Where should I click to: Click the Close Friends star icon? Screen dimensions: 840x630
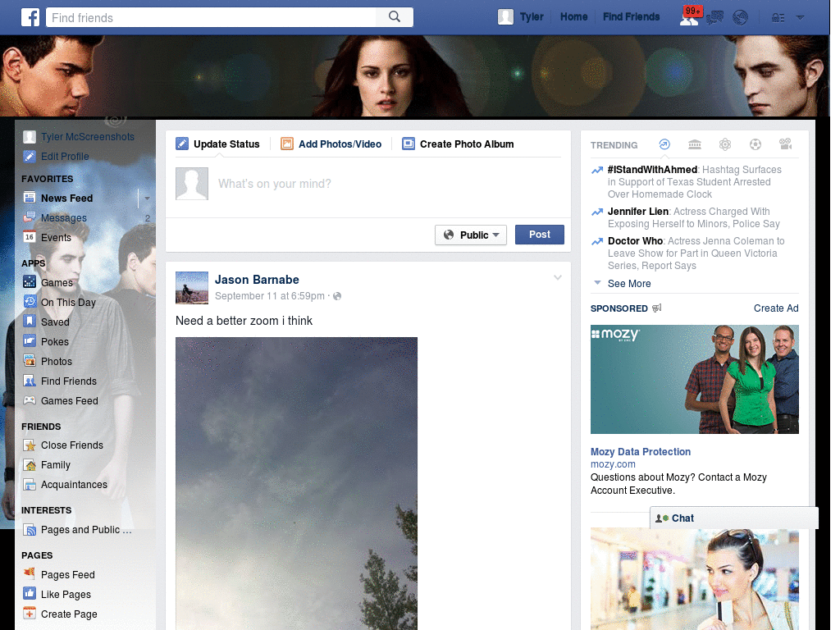(x=30, y=445)
